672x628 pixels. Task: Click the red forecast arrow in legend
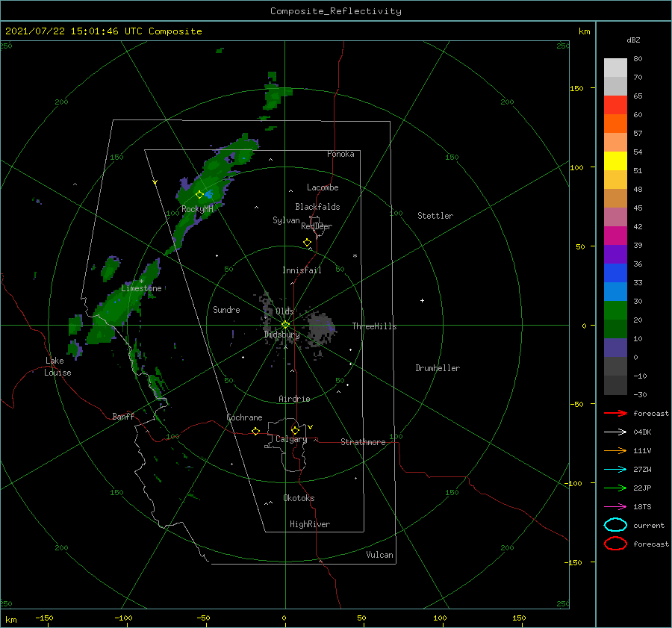tap(615, 413)
